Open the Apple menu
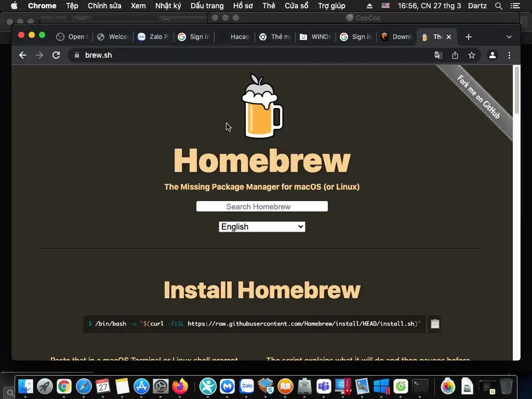The width and height of the screenshot is (532, 399). tap(14, 6)
